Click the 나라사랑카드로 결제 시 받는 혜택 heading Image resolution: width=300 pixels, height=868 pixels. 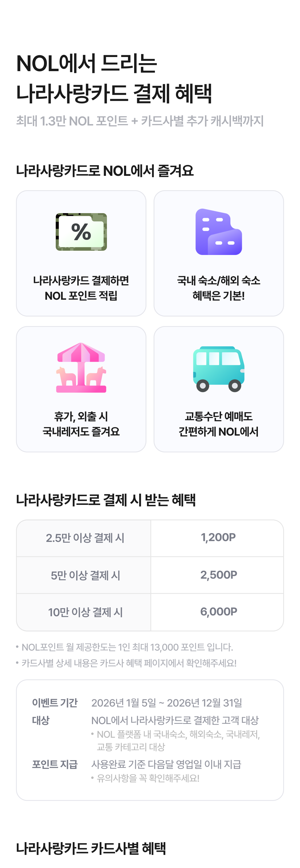pos(106,500)
